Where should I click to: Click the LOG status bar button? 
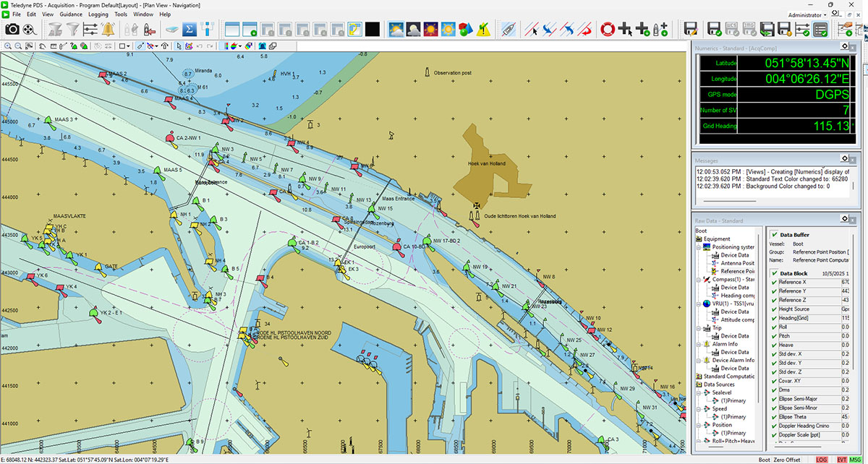(x=822, y=459)
